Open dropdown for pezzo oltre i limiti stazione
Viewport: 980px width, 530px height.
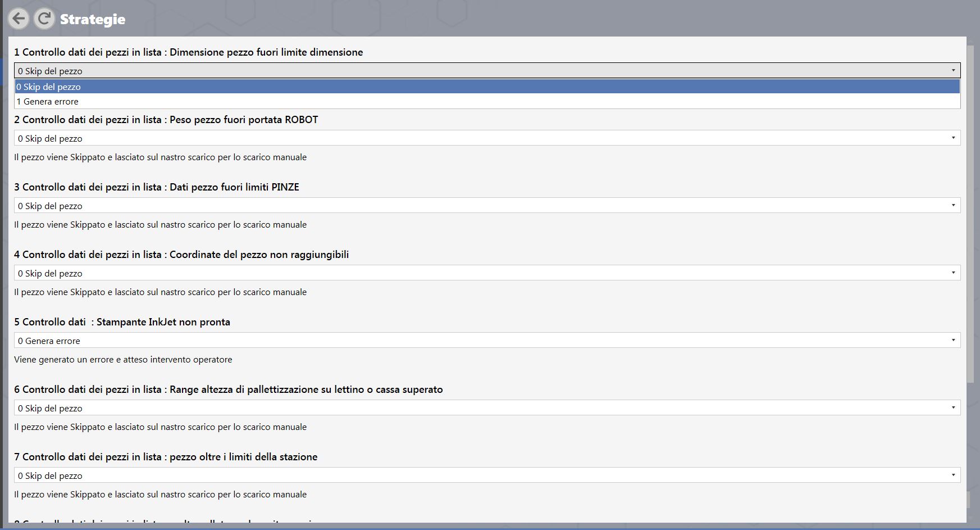[x=487, y=475]
